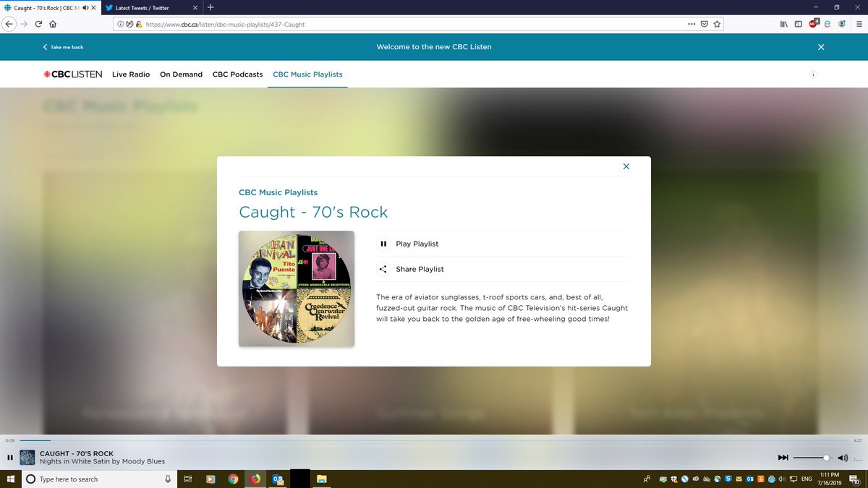868x488 pixels.
Task: Click Nights in White Satin track title
Action: [x=102, y=461]
